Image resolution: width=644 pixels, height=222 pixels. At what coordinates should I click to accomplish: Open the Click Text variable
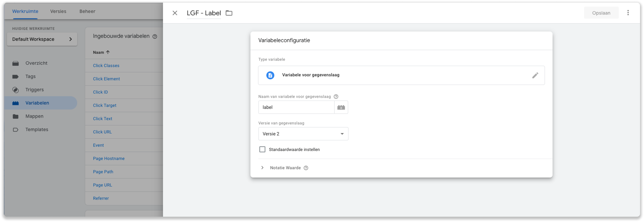click(102, 119)
